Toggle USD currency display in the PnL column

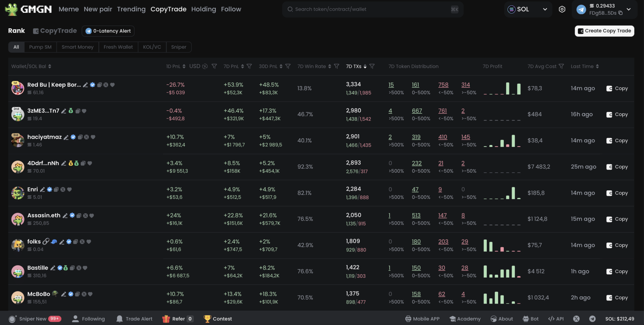204,66
